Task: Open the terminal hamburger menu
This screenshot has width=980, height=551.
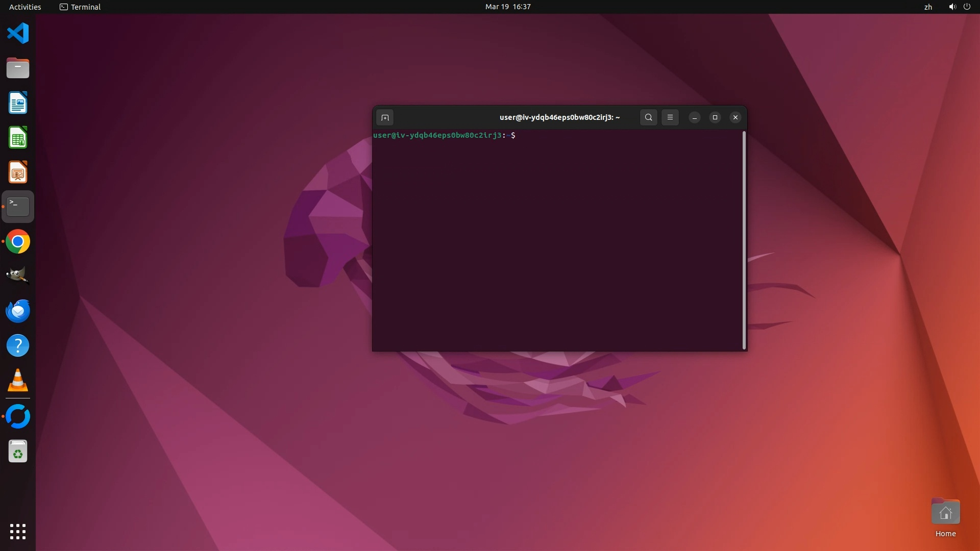Action: [x=670, y=117]
